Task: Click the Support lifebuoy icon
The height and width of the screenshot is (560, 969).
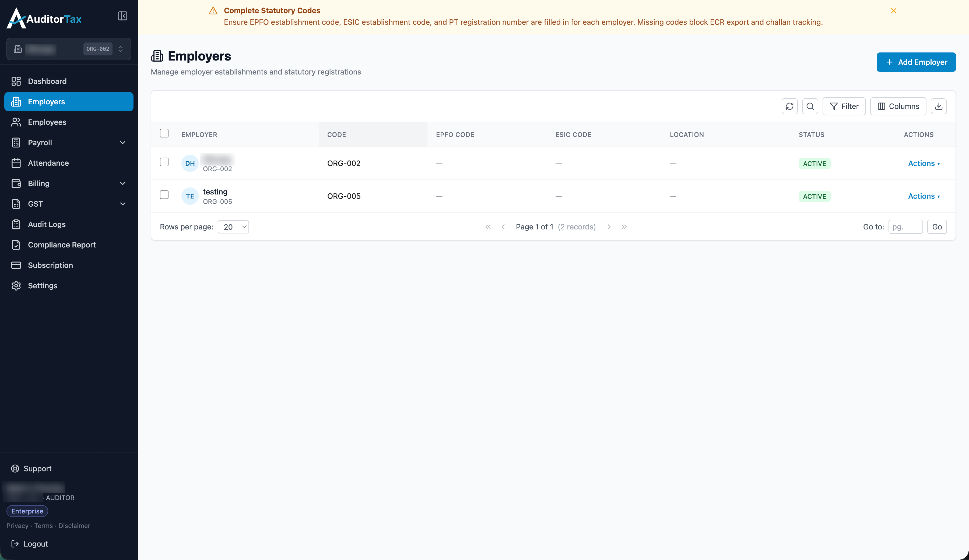Action: point(15,469)
